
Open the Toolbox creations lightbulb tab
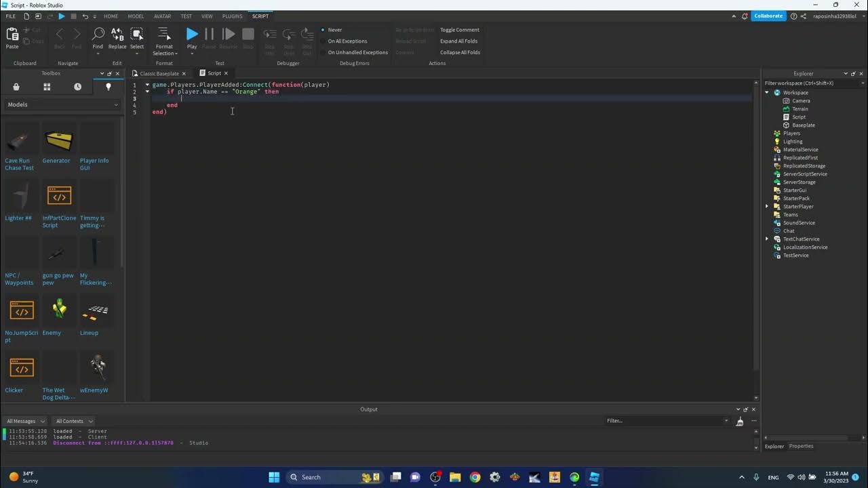click(108, 87)
